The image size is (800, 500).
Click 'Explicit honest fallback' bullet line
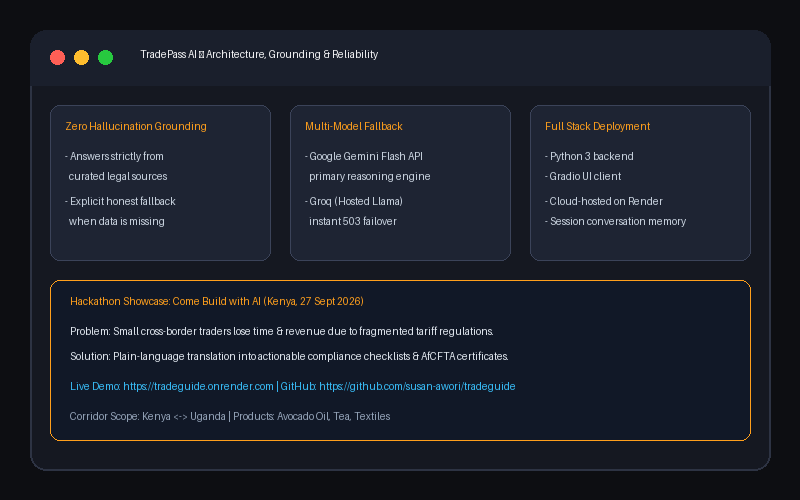[120, 202]
